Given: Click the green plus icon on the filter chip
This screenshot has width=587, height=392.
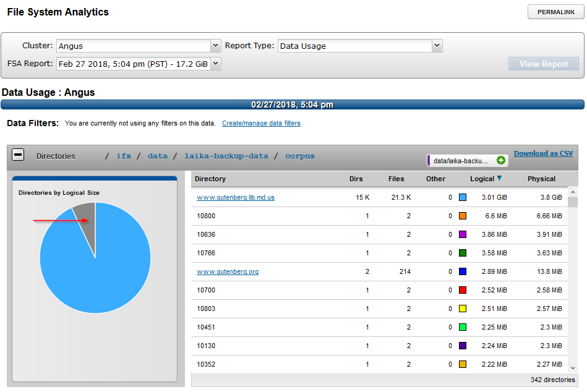Looking at the screenshot, I should point(502,160).
